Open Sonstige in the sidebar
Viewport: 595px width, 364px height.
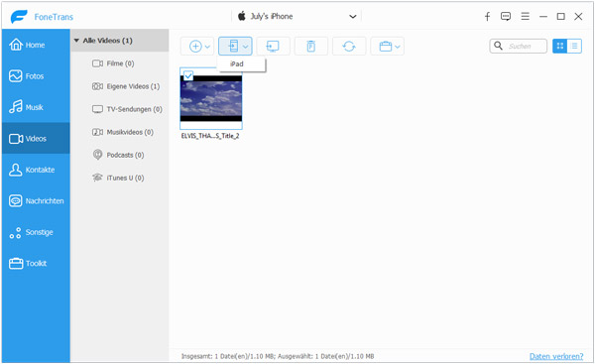(x=36, y=232)
